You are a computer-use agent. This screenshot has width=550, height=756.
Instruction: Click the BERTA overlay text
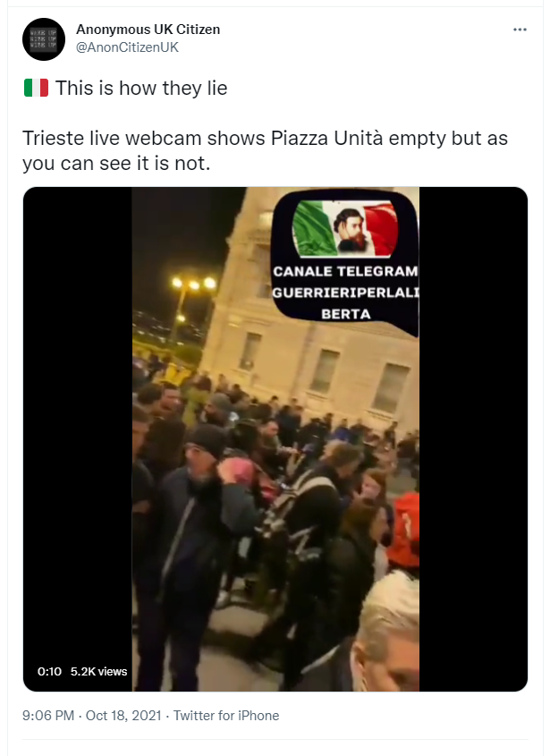pos(345,314)
